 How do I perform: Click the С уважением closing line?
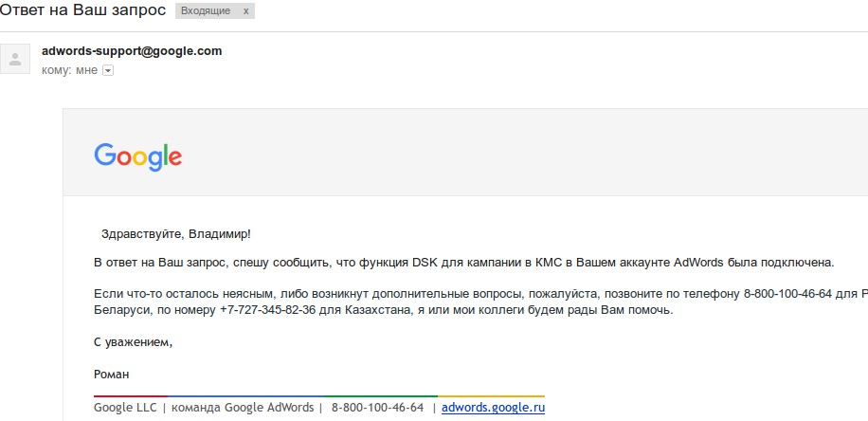[x=134, y=342]
